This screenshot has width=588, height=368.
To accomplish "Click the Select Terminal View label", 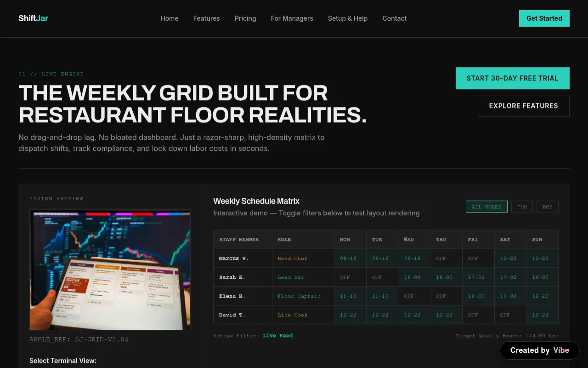I will (63, 361).
